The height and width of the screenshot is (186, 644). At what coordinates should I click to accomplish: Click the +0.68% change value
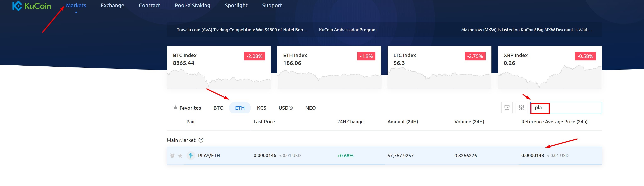tap(345, 156)
